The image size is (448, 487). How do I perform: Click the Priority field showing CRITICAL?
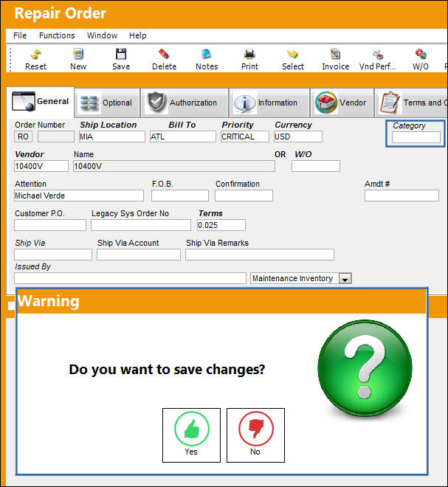245,137
